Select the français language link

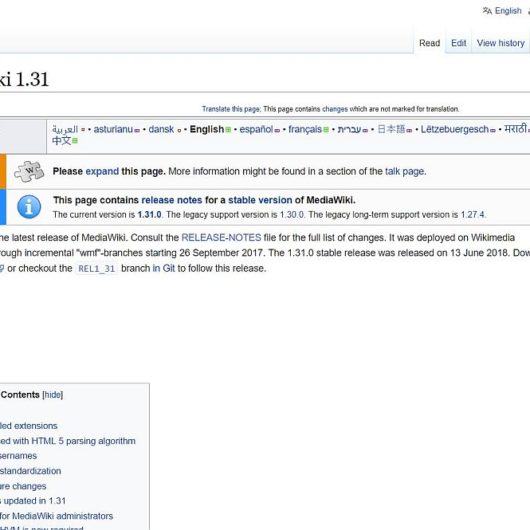305,129
